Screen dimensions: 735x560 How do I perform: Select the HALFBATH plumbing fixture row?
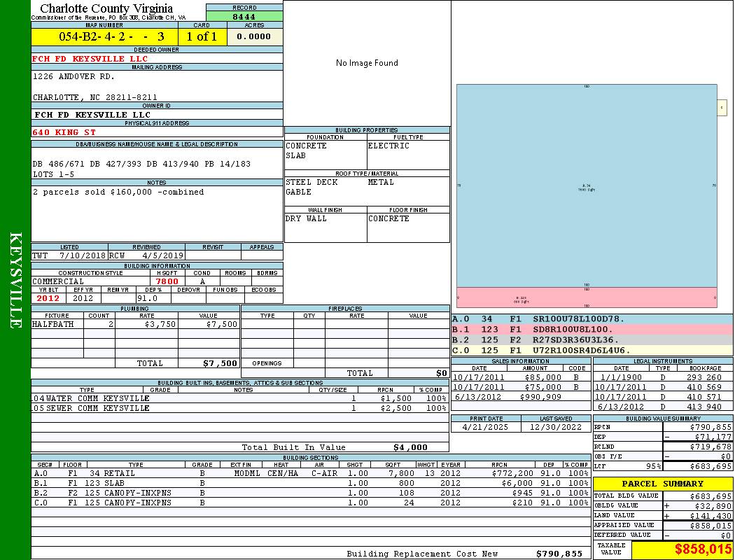136,324
